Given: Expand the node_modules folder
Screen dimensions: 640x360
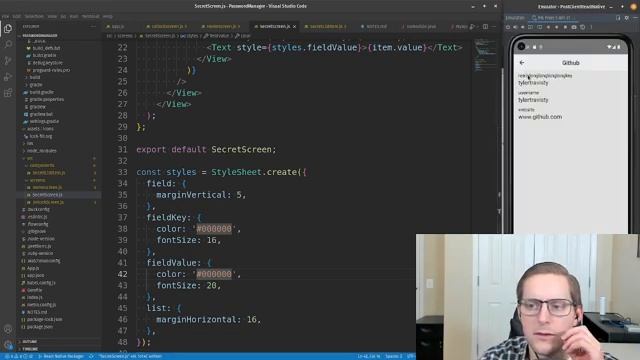Looking at the screenshot, I should [42, 151].
